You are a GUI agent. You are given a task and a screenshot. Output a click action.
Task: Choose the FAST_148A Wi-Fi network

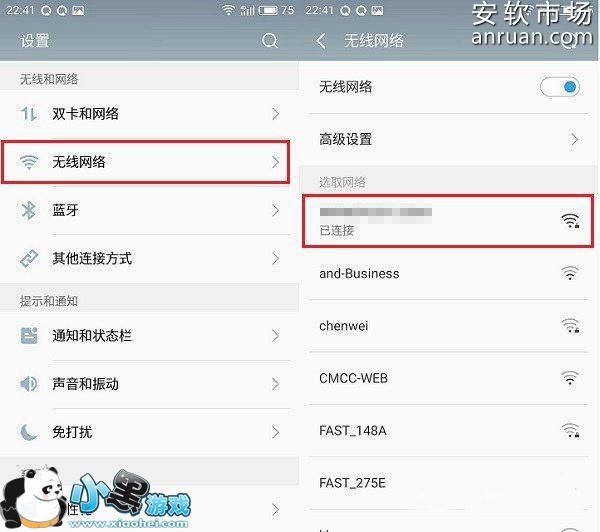(x=448, y=431)
